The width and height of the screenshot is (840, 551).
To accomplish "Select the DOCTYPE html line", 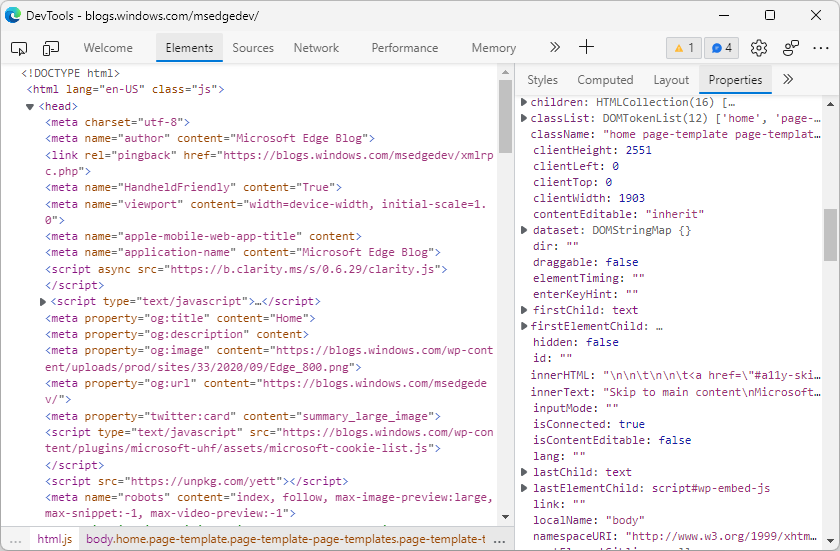I will point(70,73).
